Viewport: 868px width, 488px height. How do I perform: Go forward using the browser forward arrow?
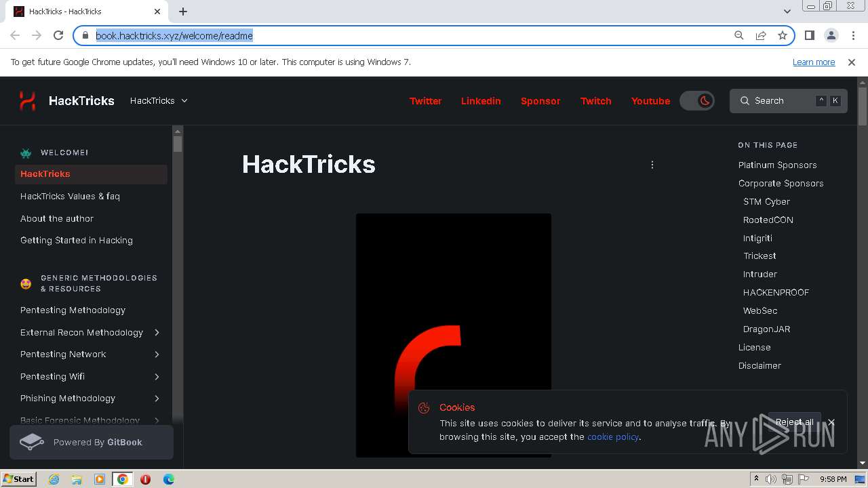click(37, 35)
